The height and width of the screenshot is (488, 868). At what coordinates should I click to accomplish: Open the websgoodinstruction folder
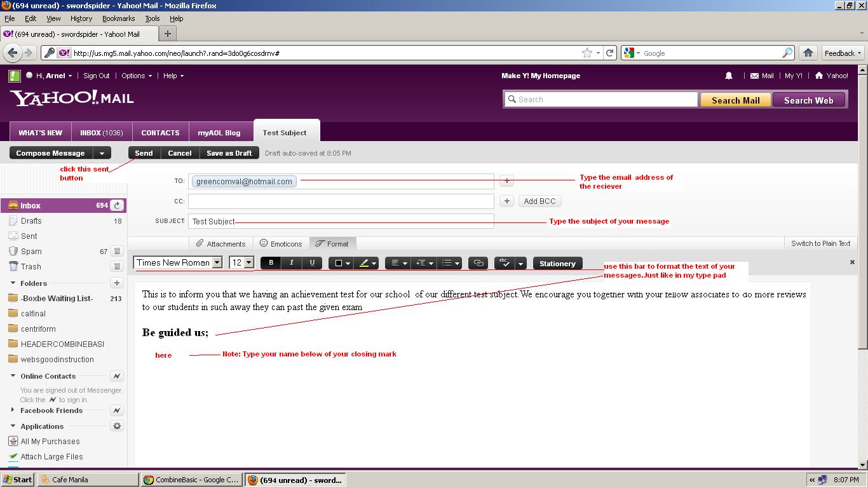pyautogui.click(x=57, y=359)
